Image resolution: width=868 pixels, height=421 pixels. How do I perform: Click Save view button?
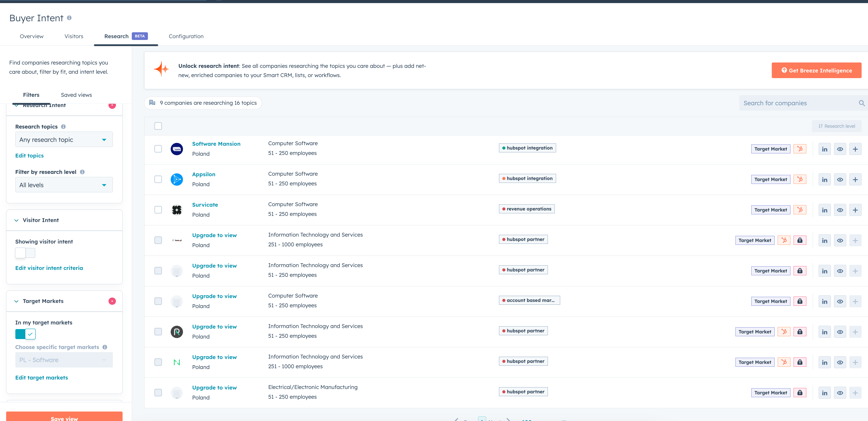pos(64,417)
